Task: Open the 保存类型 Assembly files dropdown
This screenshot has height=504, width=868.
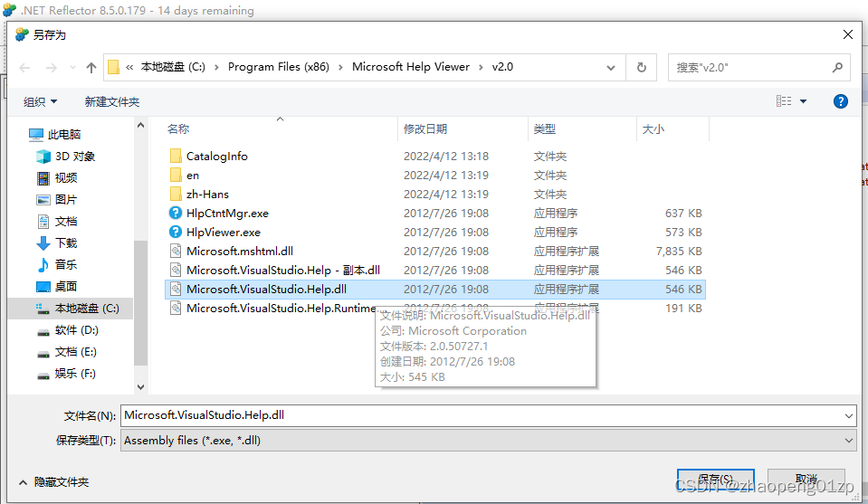Action: (x=488, y=441)
